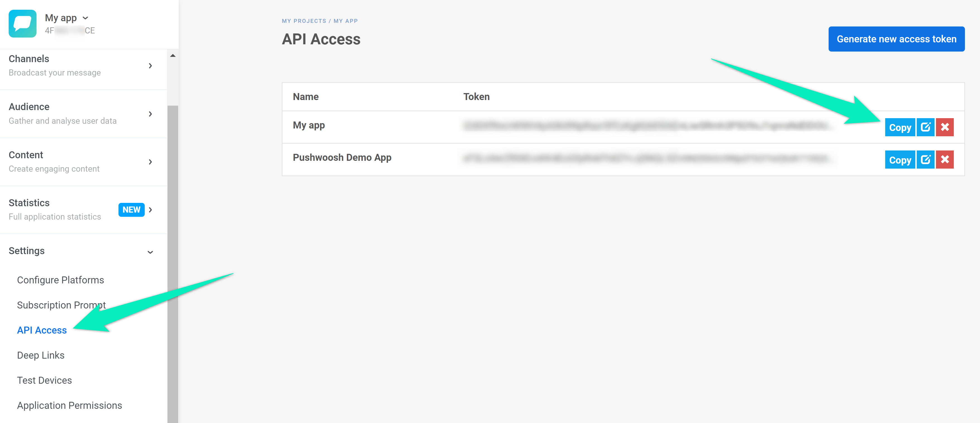Go to Test Devices

click(x=45, y=380)
